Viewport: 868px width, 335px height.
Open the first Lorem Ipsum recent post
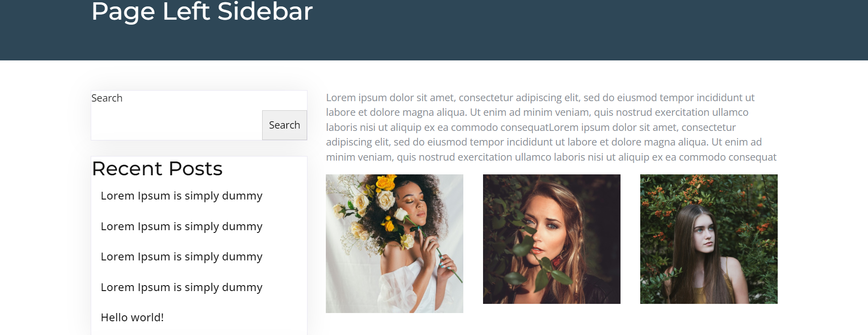pos(181,196)
